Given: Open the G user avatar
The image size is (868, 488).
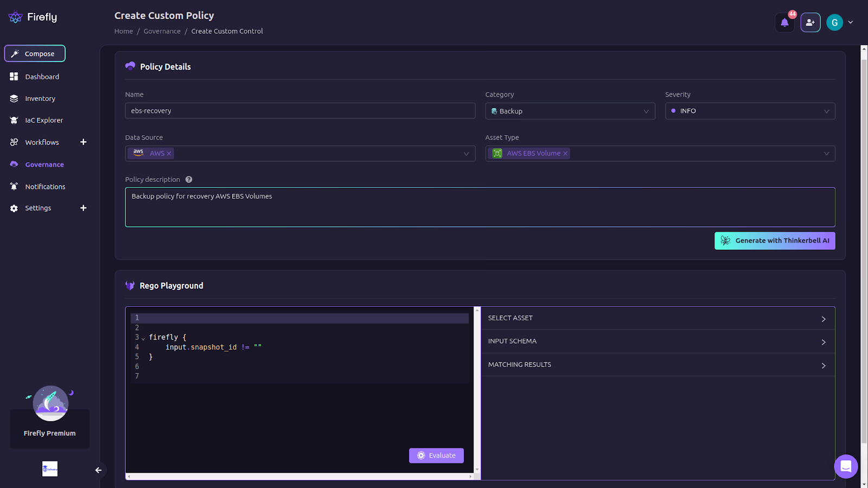Looking at the screenshot, I should coord(834,23).
